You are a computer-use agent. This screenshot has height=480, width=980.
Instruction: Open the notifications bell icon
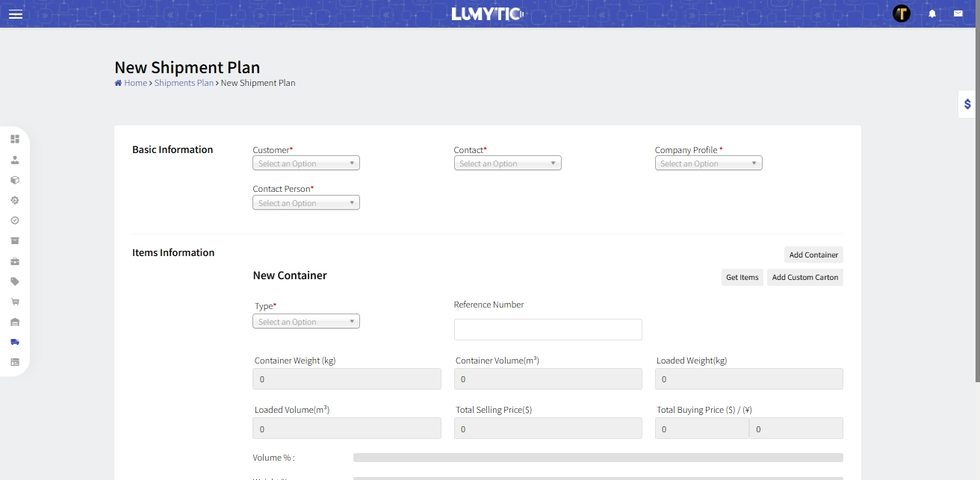(932, 13)
